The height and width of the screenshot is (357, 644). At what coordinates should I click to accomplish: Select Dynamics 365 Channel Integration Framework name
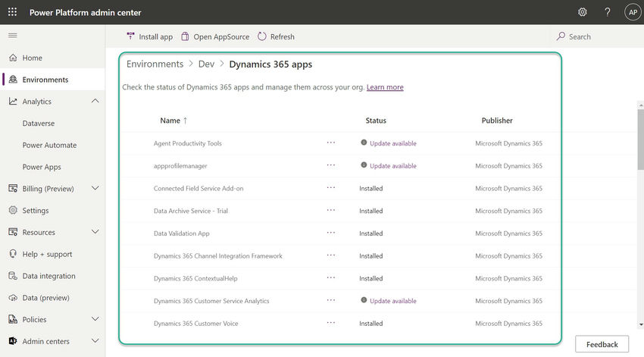(217, 256)
